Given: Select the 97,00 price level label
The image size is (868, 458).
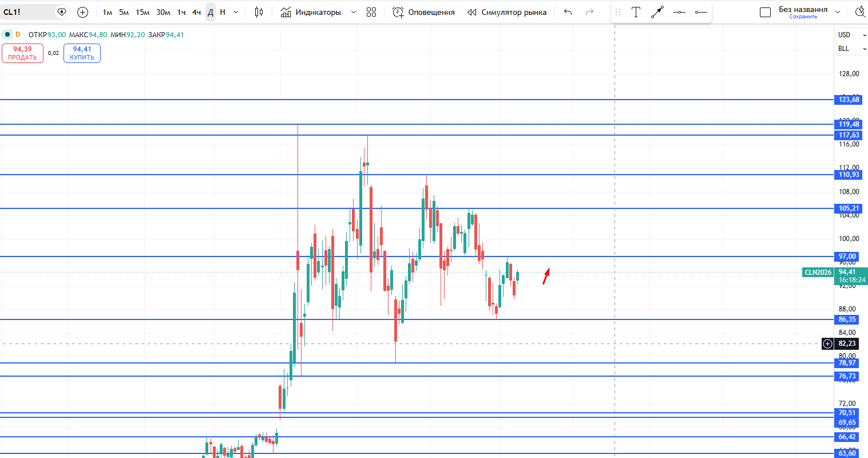Looking at the screenshot, I should [846, 256].
